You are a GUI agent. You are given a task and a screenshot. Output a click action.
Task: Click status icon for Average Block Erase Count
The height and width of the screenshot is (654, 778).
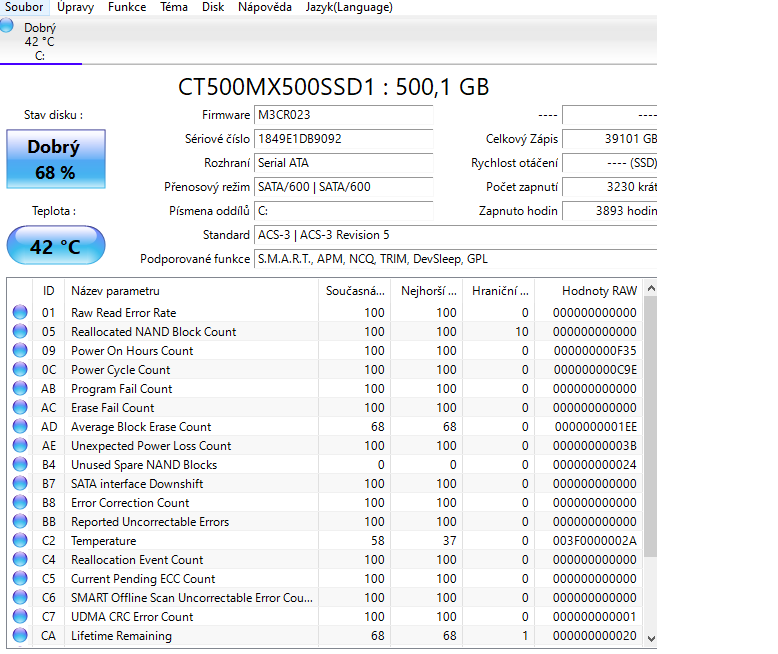tap(20, 426)
